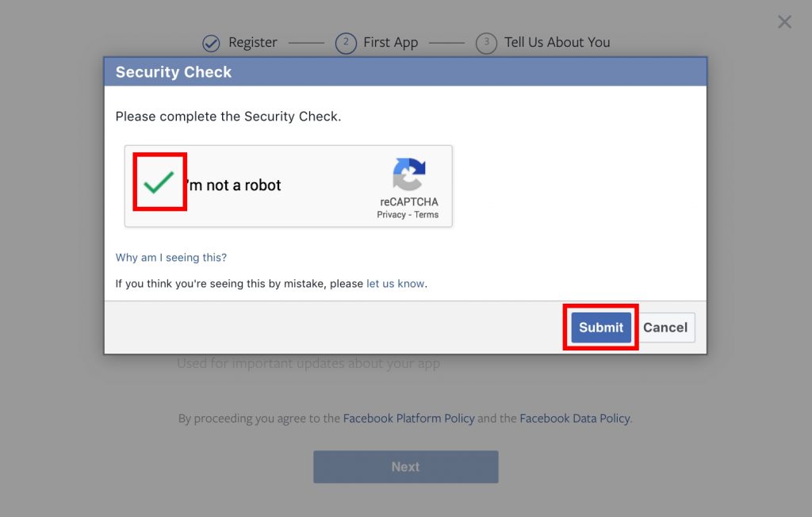
Task: Open the reCAPTCHA Privacy link
Action: point(391,214)
